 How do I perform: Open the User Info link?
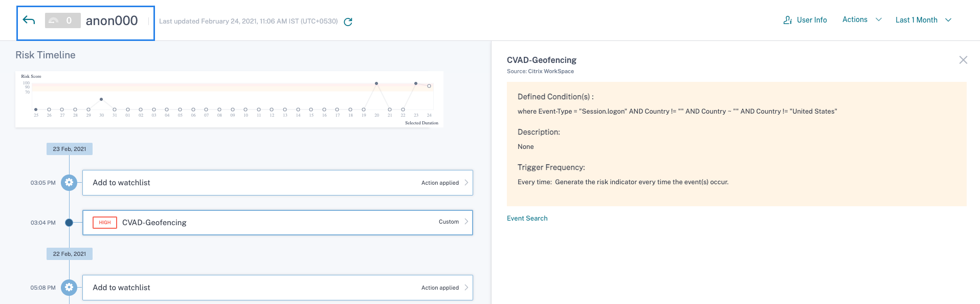click(812, 20)
